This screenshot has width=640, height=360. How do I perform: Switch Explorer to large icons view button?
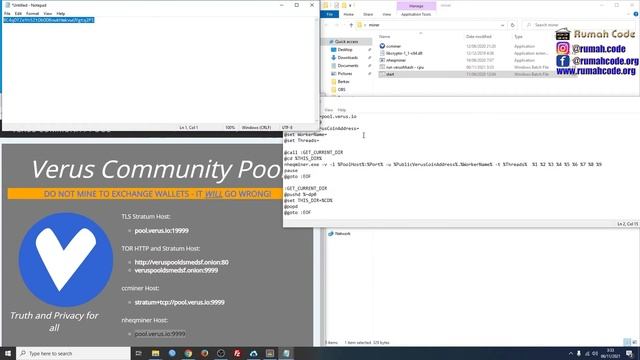coord(634,342)
